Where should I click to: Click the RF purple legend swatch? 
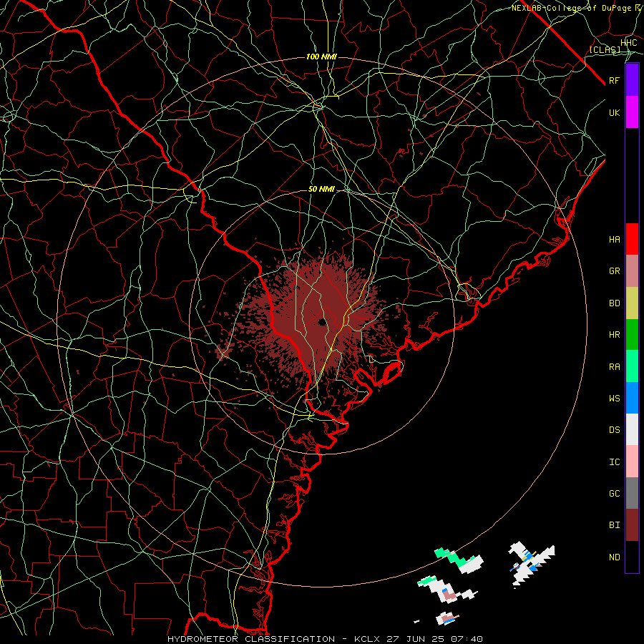click(632, 80)
